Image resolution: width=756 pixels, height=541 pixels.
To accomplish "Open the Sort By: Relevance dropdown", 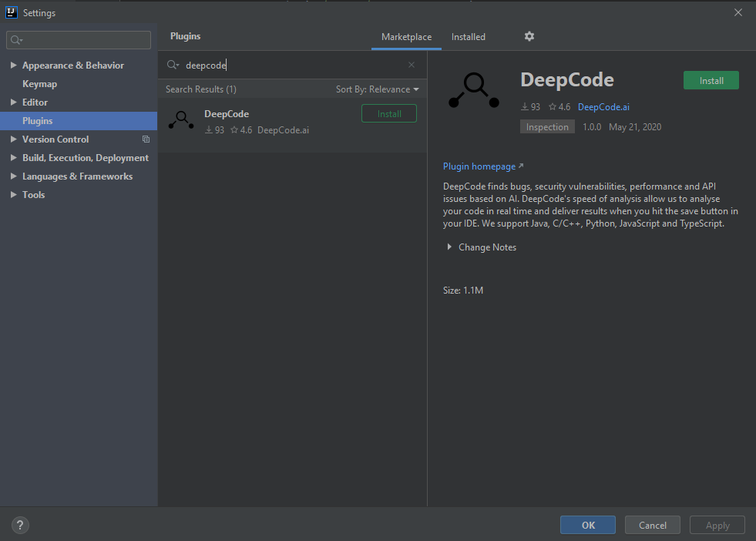I will click(x=378, y=89).
